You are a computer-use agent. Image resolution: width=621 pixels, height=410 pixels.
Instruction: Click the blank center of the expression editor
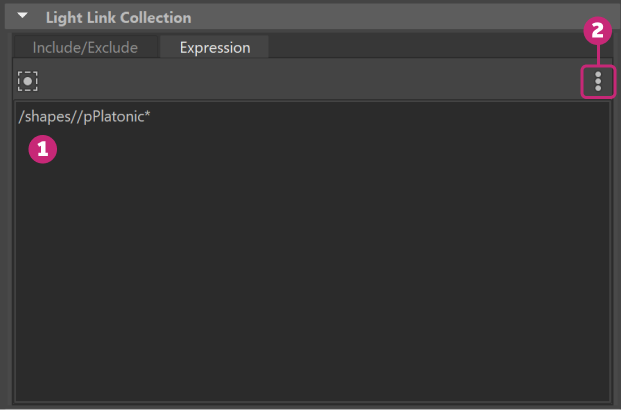tap(310, 250)
